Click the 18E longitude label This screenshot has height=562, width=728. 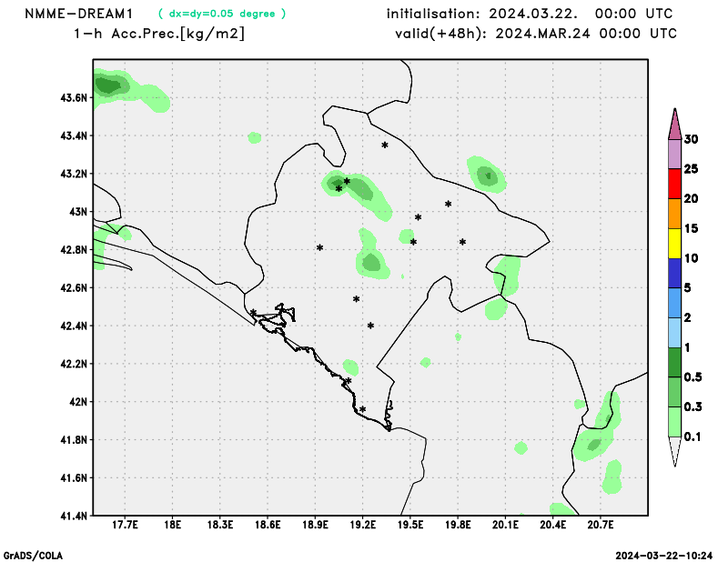(172, 525)
